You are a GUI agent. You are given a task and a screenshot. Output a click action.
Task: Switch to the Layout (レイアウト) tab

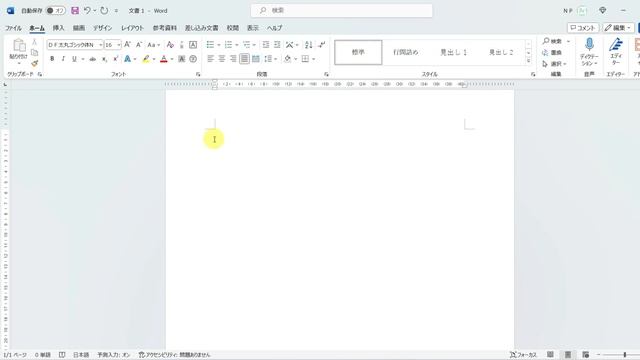132,28
